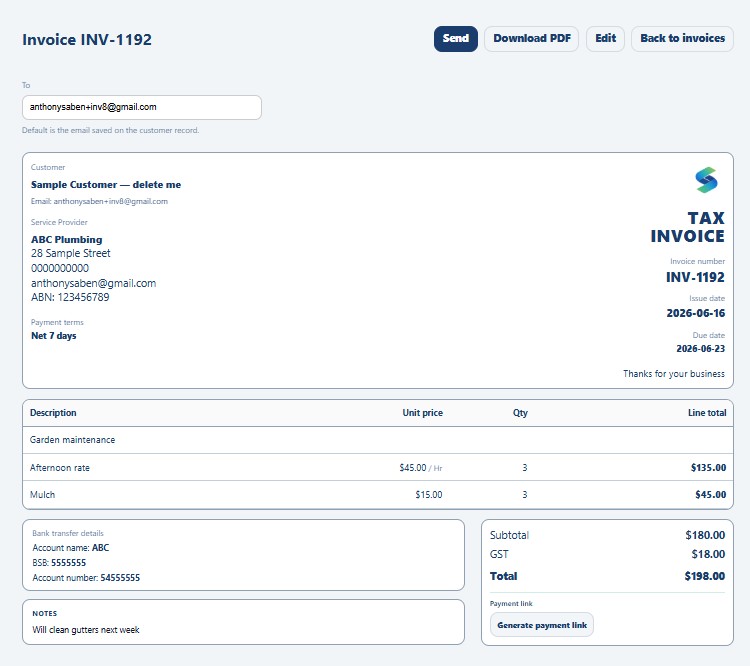Screen dimensions: 750x666
Task: Click the Thanks for your business message
Action: point(673,374)
